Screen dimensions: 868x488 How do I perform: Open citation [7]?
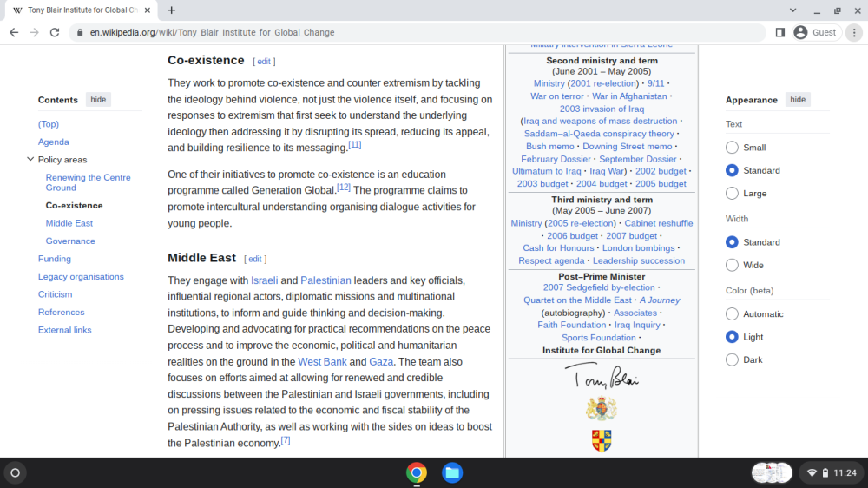point(286,440)
